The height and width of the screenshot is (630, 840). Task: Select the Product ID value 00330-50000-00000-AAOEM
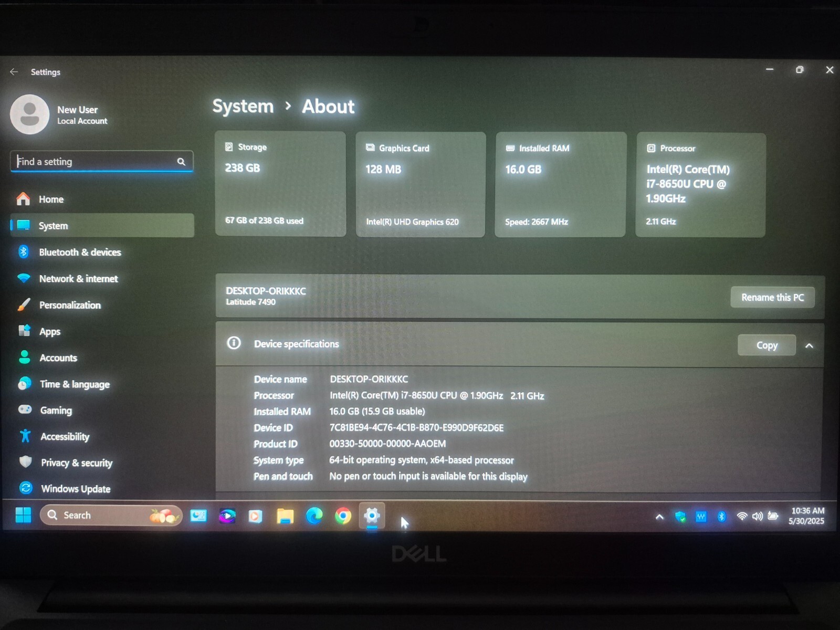pyautogui.click(x=387, y=444)
